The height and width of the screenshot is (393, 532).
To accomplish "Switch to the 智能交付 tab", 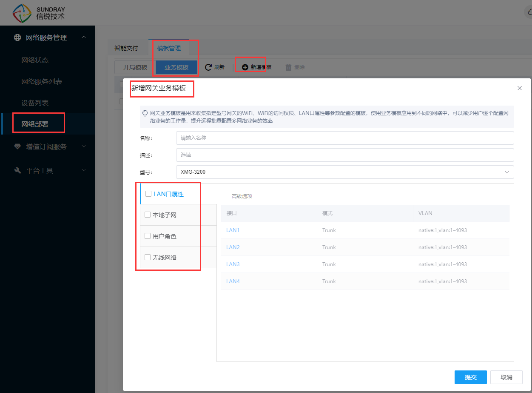I will 126,48.
